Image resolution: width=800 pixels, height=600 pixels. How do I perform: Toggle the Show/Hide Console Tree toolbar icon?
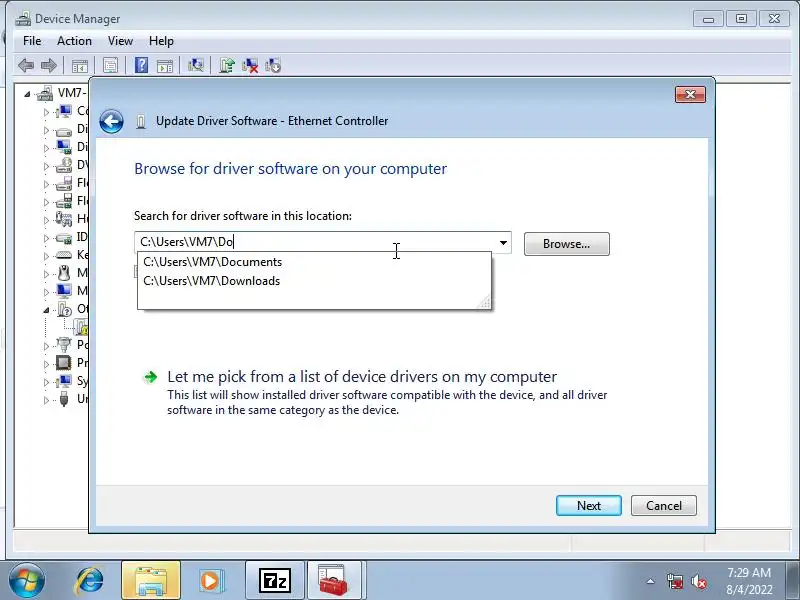pyautogui.click(x=80, y=66)
